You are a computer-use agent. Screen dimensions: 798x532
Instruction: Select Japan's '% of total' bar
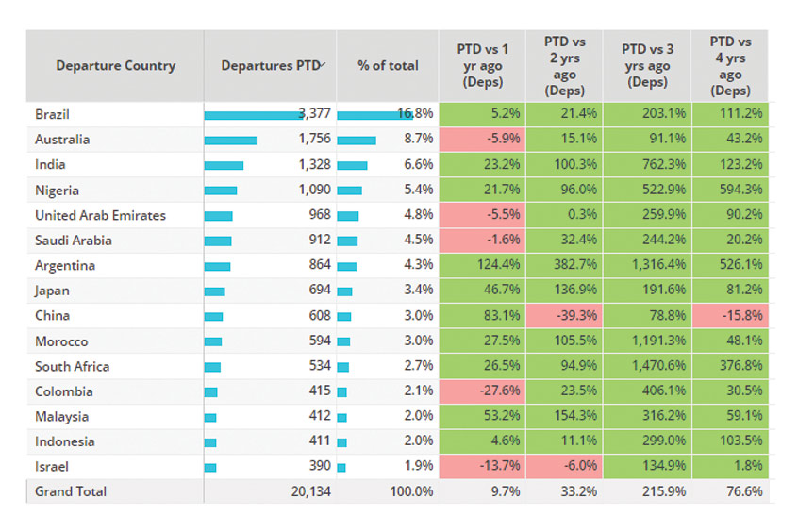pos(344,291)
